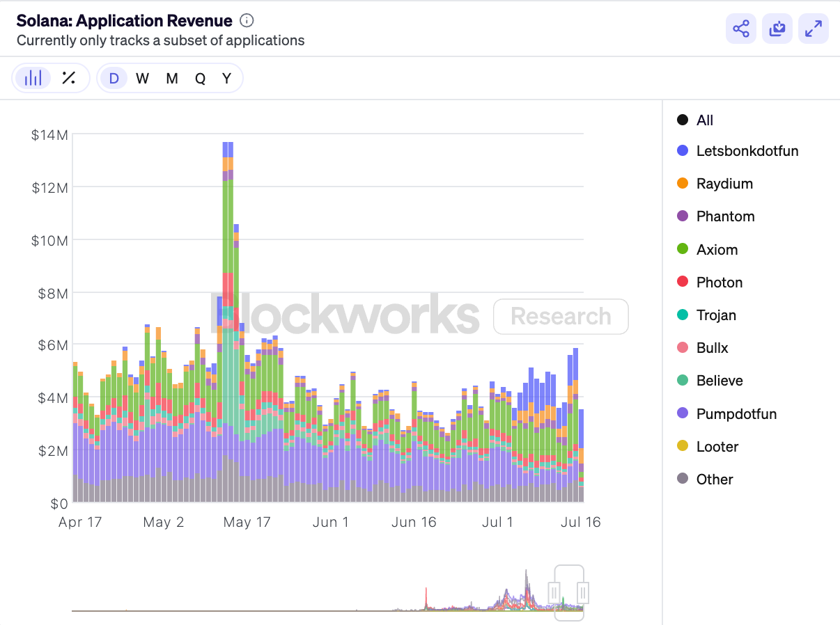Viewport: 840px width, 625px height.
Task: Expand chart to fullscreen
Action: click(x=814, y=29)
